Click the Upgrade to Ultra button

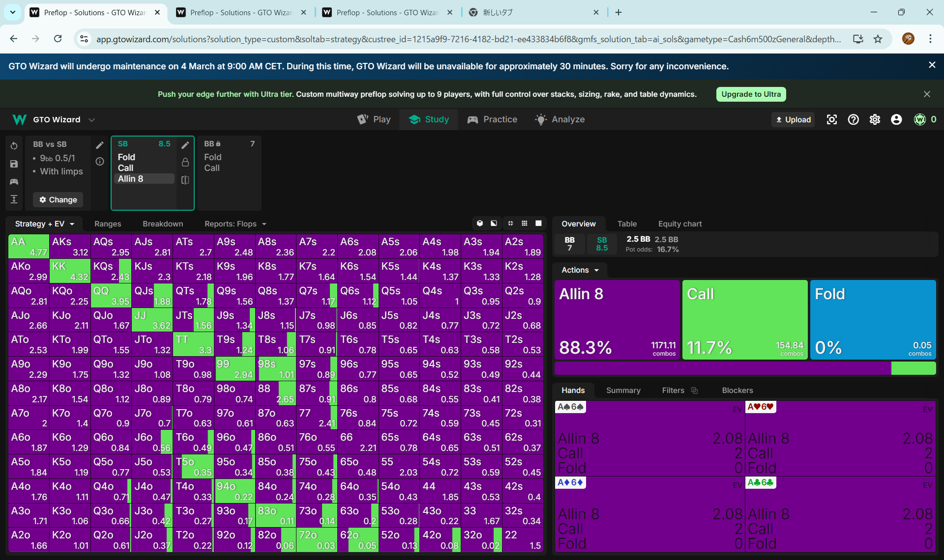[x=750, y=94]
